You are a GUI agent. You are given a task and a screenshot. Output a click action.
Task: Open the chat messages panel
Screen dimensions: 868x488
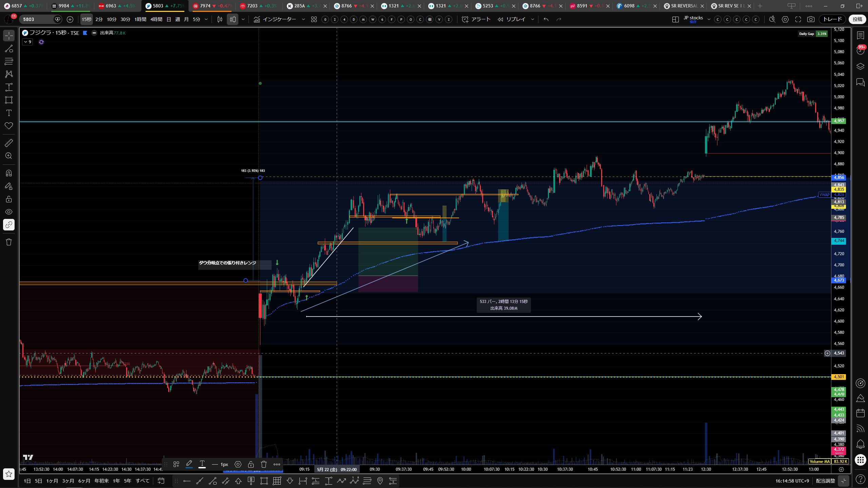point(861,82)
